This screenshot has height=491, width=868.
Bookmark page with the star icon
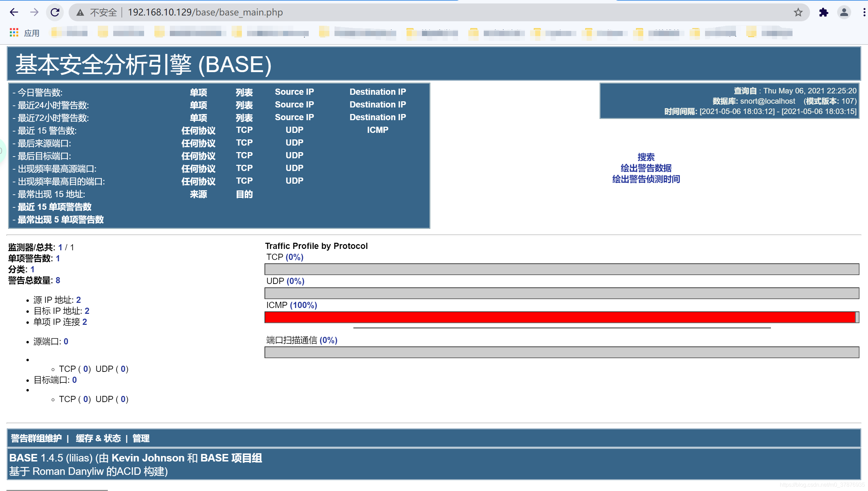tap(798, 12)
